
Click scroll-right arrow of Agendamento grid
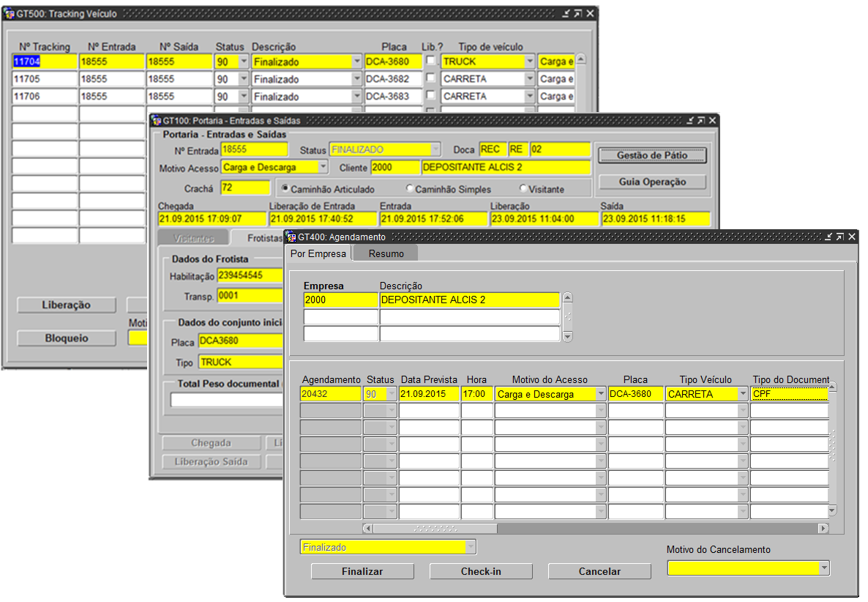823,528
